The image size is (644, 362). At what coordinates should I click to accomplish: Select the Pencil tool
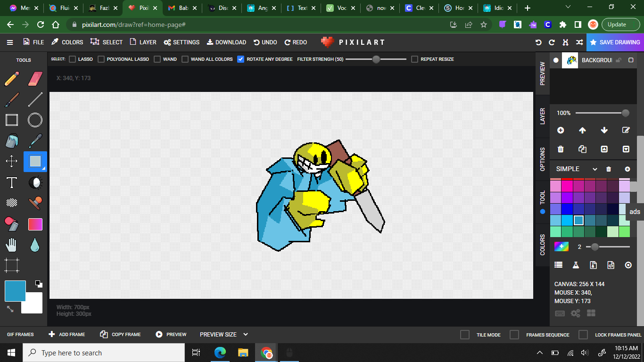pyautogui.click(x=12, y=79)
